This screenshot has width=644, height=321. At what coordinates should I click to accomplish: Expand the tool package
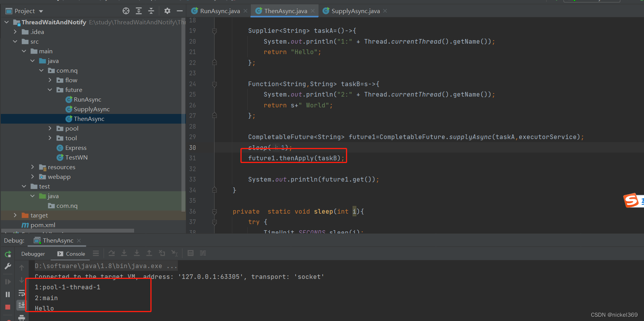[50, 138]
